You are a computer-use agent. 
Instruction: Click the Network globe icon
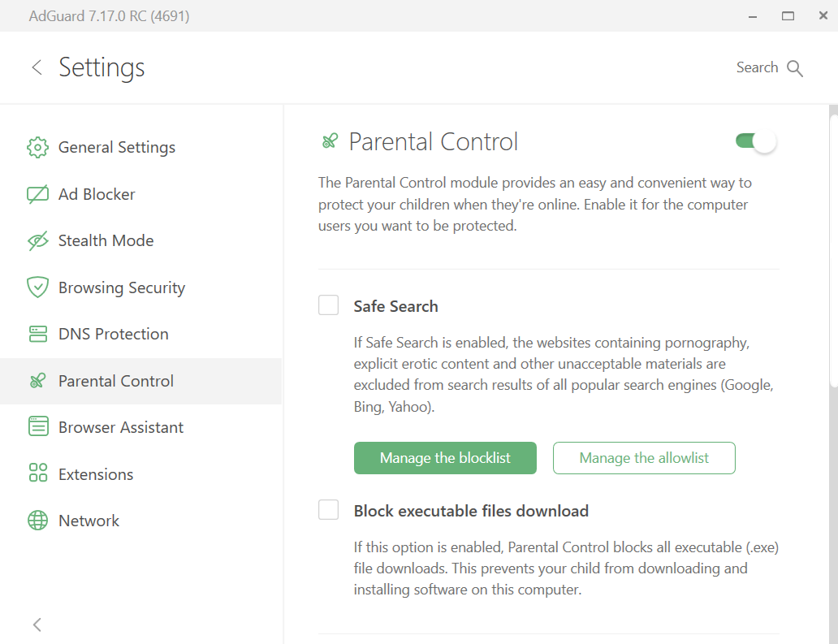tap(37, 521)
